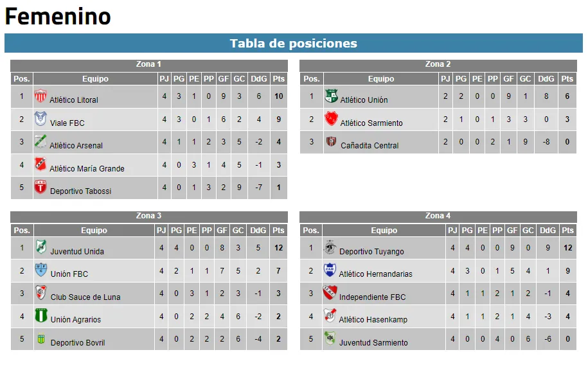Click the Atlético Unión team crest
588x368 pixels.
331,96
